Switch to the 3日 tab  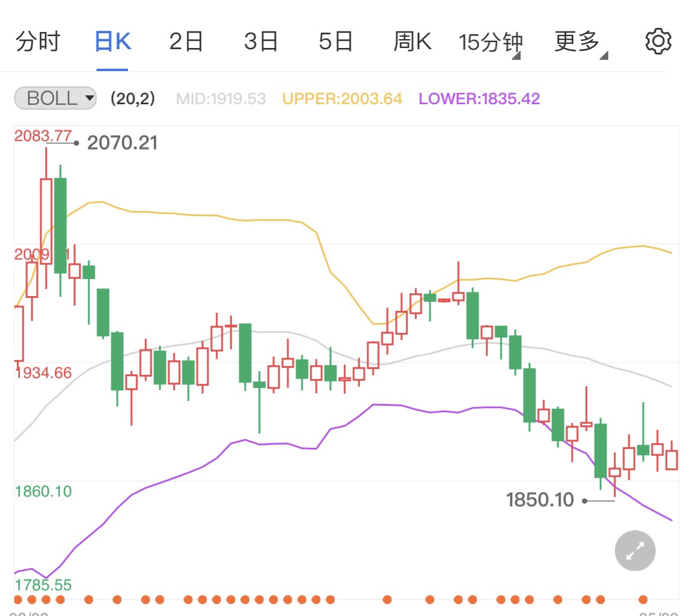tap(261, 41)
